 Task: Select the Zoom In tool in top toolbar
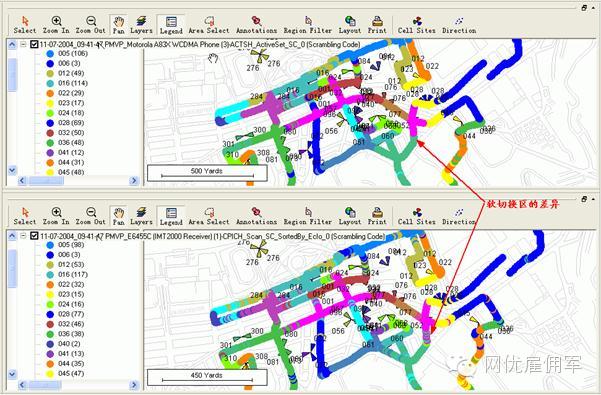tap(56, 25)
